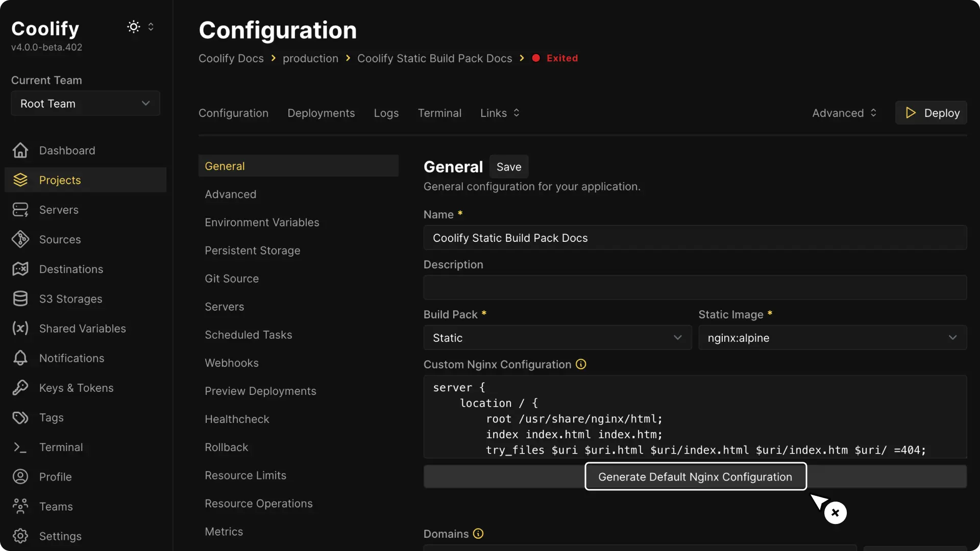Image resolution: width=980 pixels, height=551 pixels.
Task: Select the Keys & Tokens key icon
Action: [20, 388]
